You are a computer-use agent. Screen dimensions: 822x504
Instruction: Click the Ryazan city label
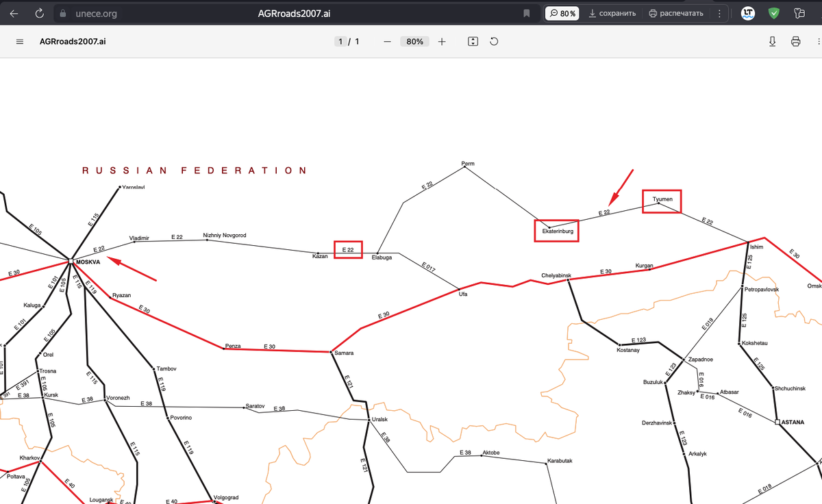tap(121, 295)
